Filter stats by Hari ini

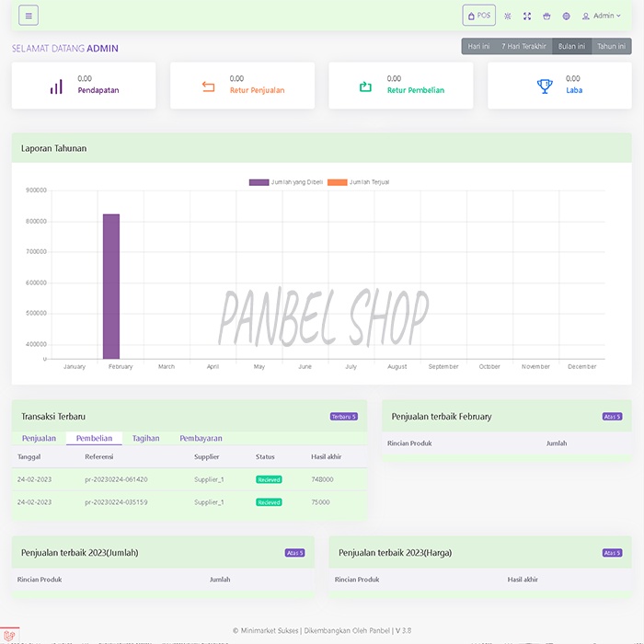478,46
